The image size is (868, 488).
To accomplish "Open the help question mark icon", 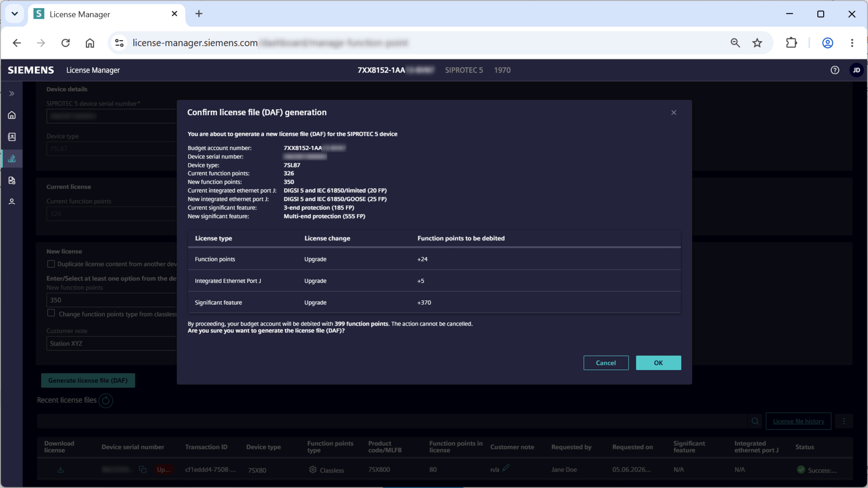I will point(834,70).
